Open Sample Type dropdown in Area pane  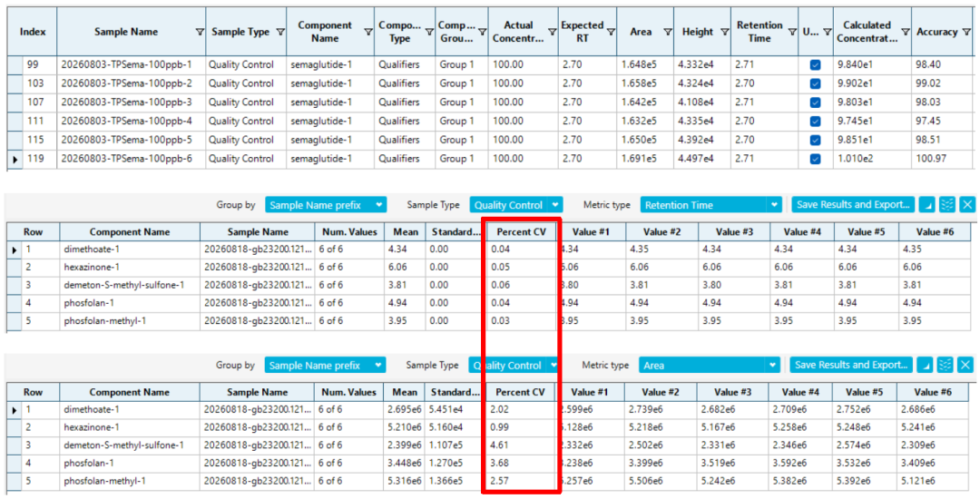[514, 365]
